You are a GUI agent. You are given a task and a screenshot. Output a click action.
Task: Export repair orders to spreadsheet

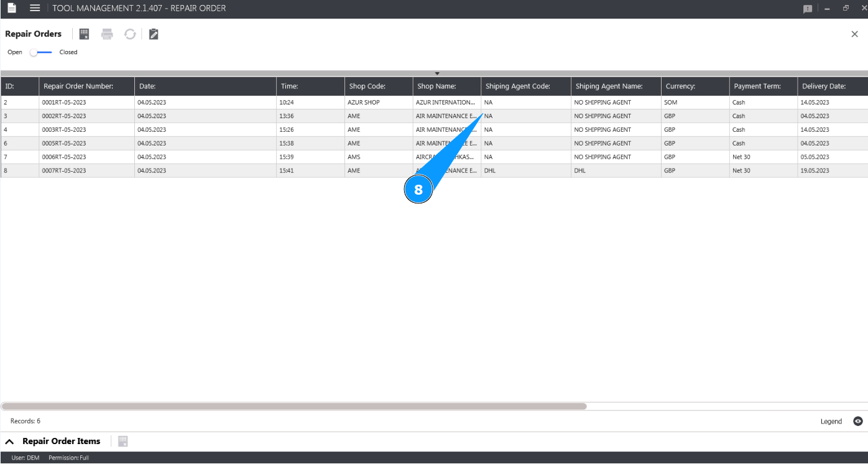(85, 34)
